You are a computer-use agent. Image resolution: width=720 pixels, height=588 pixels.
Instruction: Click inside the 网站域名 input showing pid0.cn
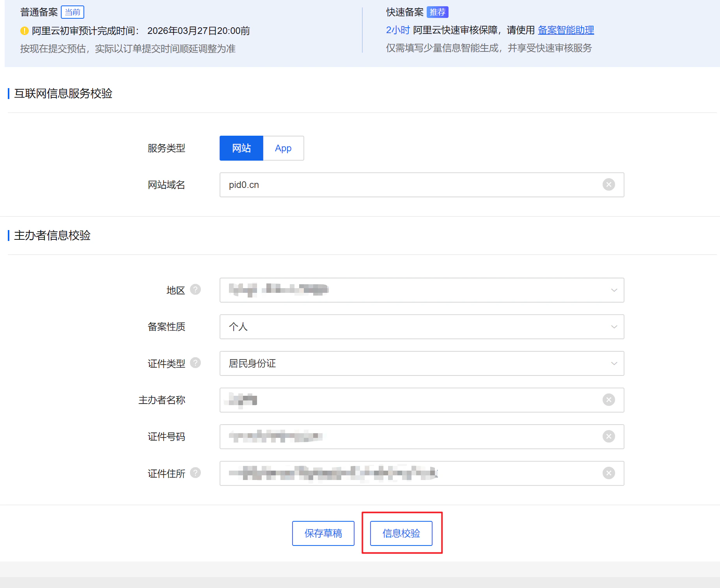[x=390, y=184]
